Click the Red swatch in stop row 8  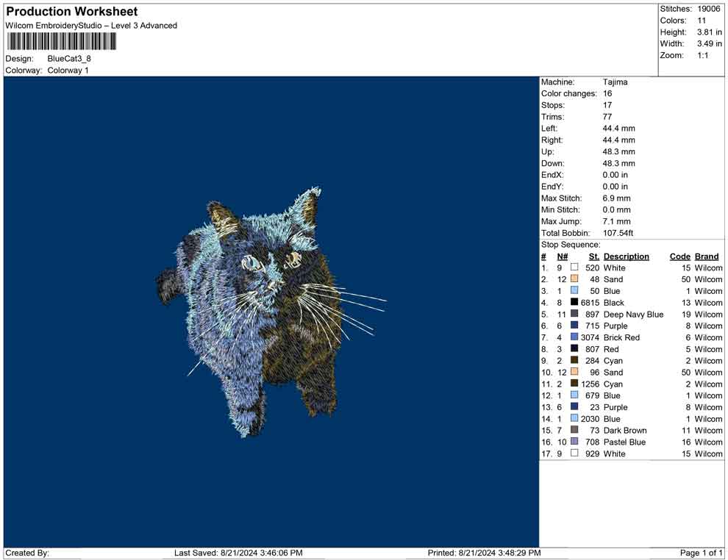point(574,349)
